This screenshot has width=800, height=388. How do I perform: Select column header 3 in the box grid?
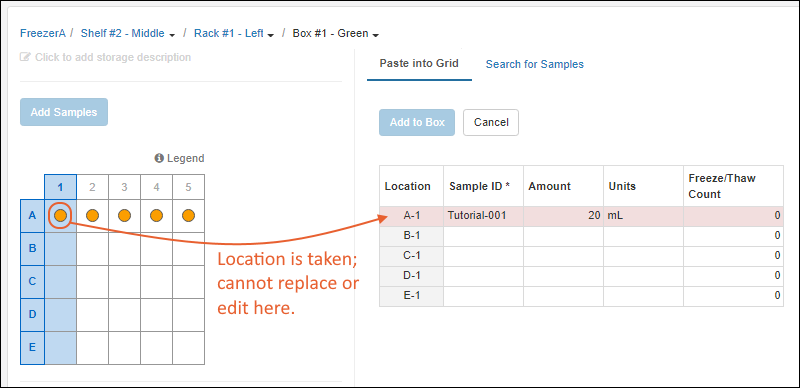coord(124,187)
